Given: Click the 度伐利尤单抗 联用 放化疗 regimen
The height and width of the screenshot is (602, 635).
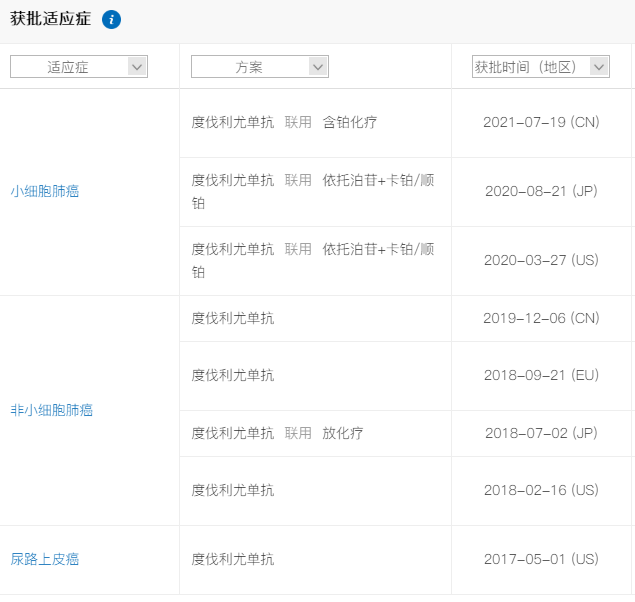Looking at the screenshot, I should click(277, 433).
